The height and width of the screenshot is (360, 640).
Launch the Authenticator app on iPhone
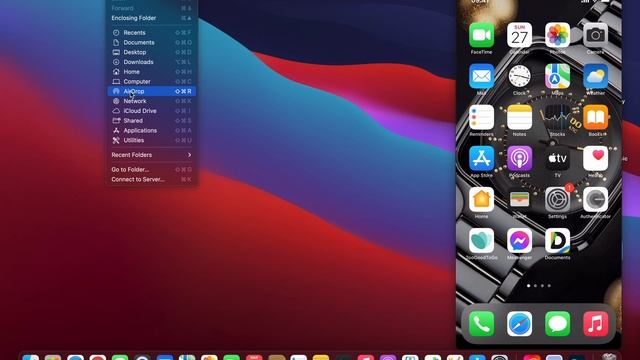pos(595,200)
